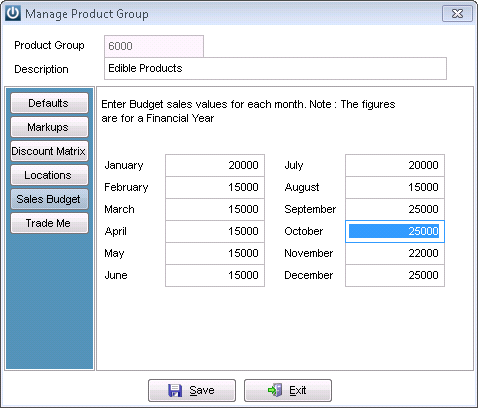This screenshot has width=478, height=408.
Task: Open the Markups section
Action: click(49, 127)
